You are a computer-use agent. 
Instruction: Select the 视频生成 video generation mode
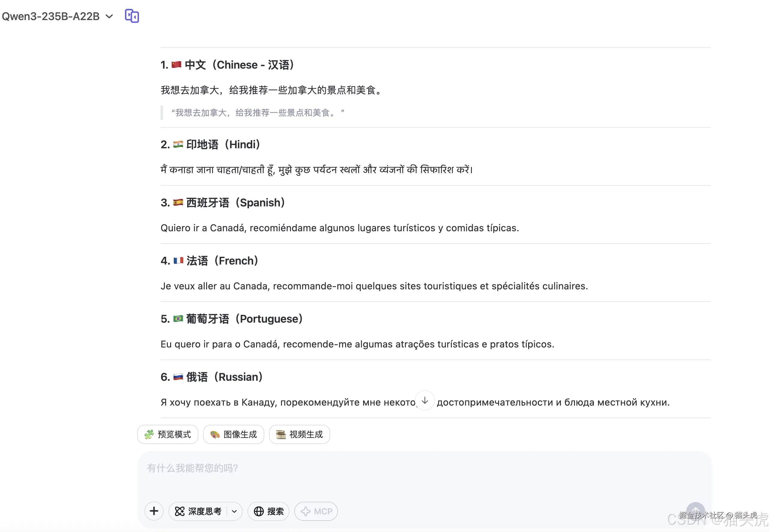(x=299, y=434)
